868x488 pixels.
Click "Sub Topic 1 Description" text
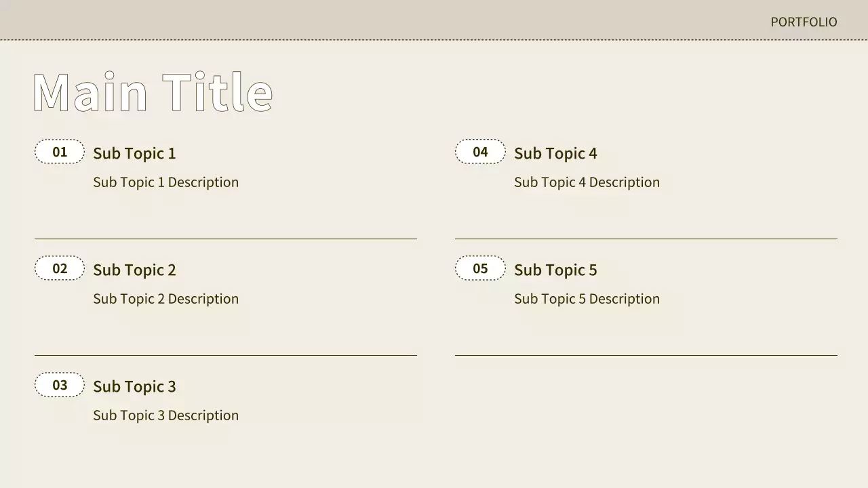click(x=165, y=182)
